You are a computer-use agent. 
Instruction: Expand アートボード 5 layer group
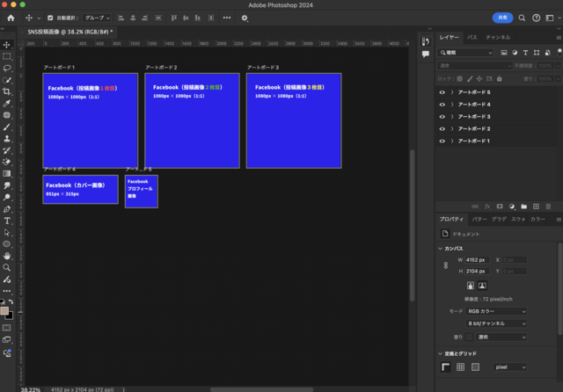point(452,92)
